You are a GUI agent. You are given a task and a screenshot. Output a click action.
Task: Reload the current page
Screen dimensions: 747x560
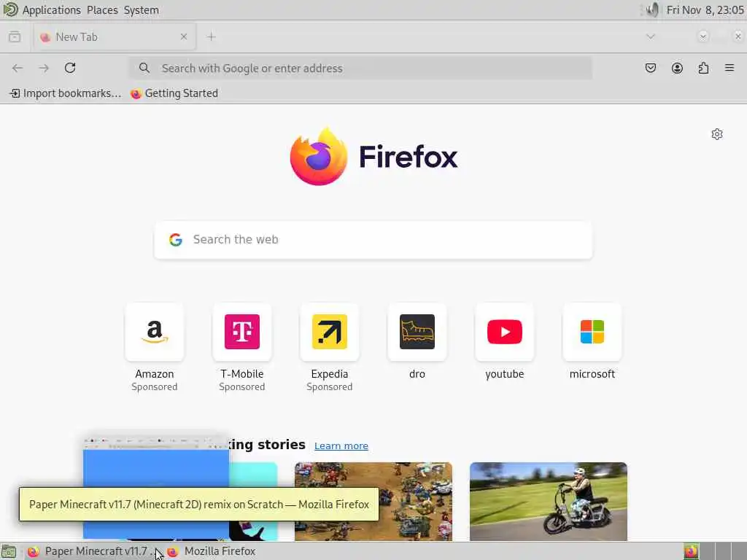point(70,68)
